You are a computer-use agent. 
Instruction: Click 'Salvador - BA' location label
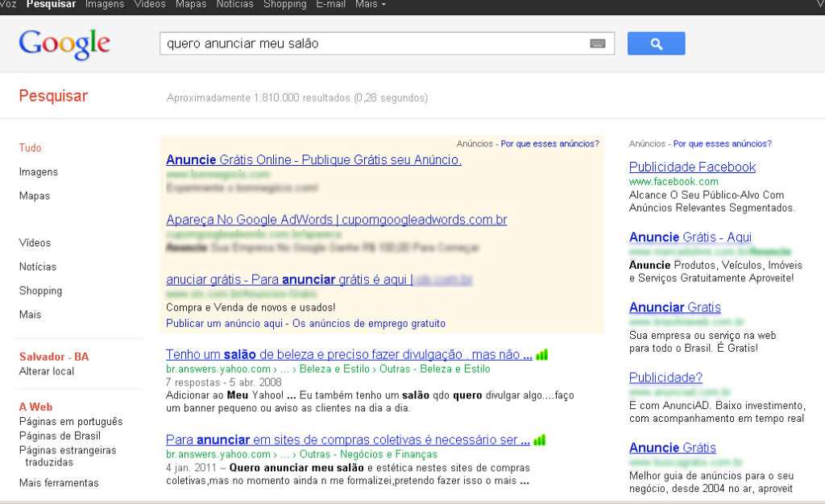(x=54, y=357)
